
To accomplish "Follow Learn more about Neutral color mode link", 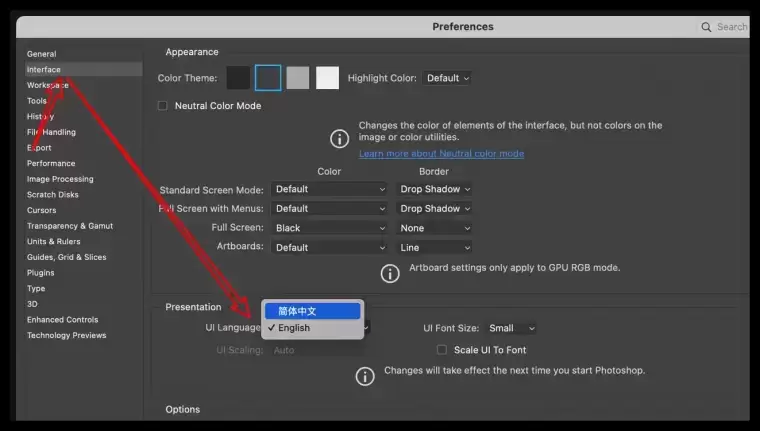I will 442,154.
